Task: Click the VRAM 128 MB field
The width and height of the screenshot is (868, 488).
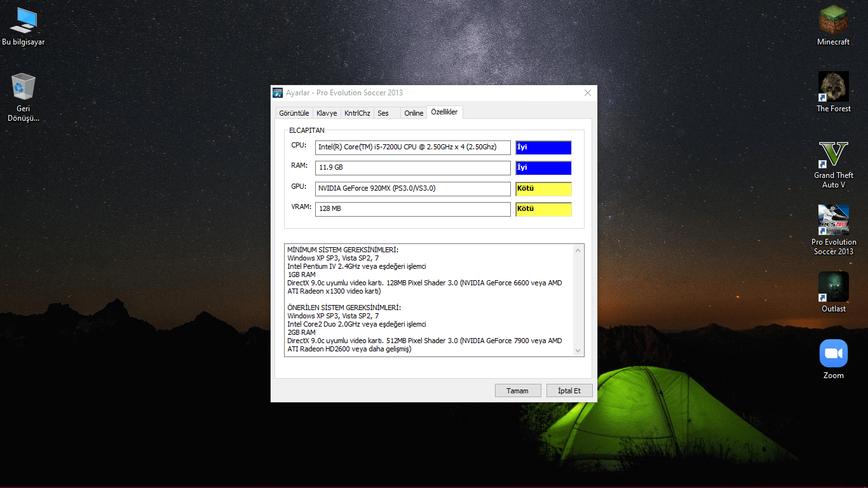Action: [413, 209]
